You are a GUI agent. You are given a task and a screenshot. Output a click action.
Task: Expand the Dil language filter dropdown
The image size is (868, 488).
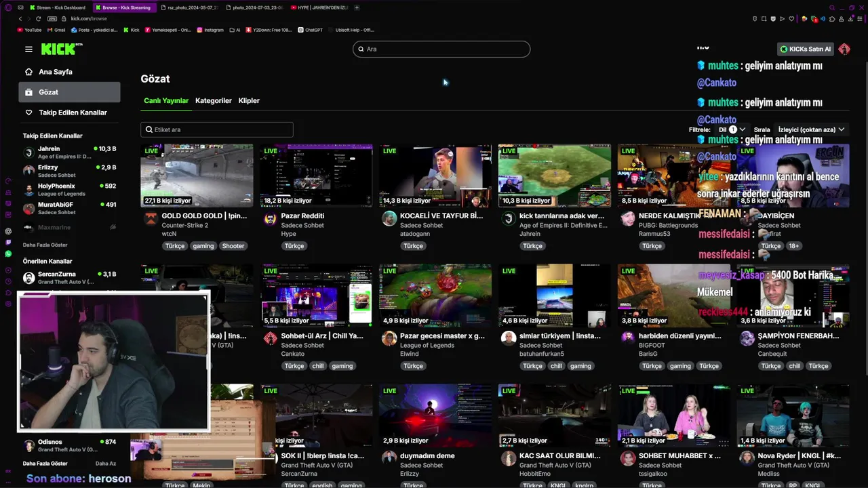(732, 129)
